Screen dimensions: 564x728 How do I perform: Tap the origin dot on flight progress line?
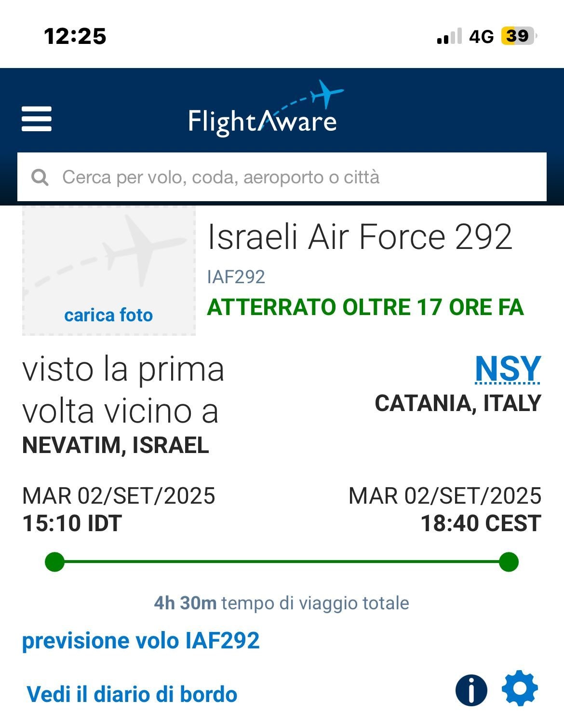(x=54, y=562)
